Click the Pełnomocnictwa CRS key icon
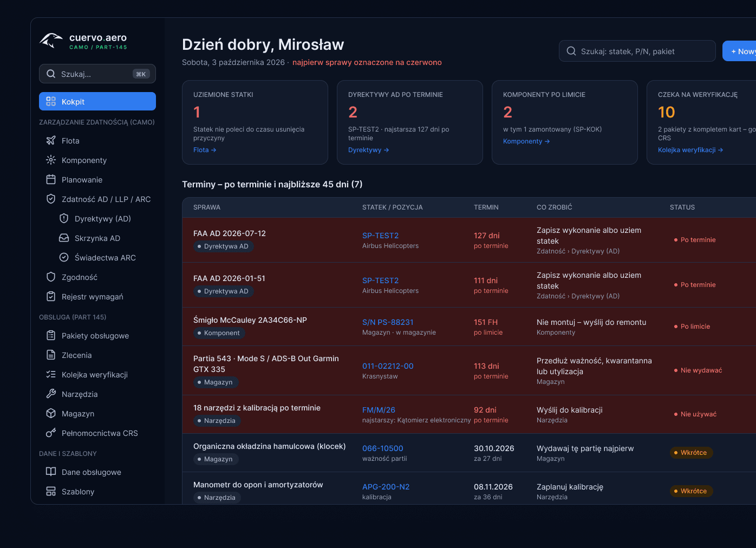The width and height of the screenshot is (756, 548). (51, 433)
